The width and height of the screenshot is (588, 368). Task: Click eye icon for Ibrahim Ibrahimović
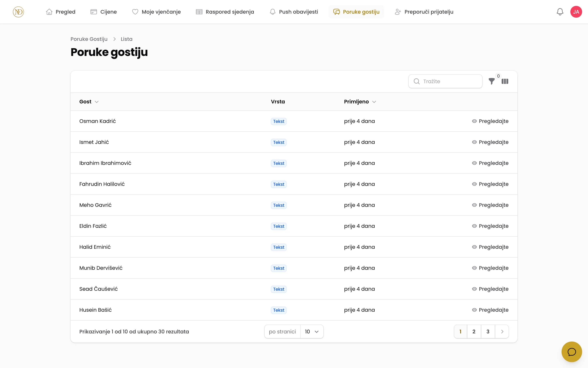point(474,163)
